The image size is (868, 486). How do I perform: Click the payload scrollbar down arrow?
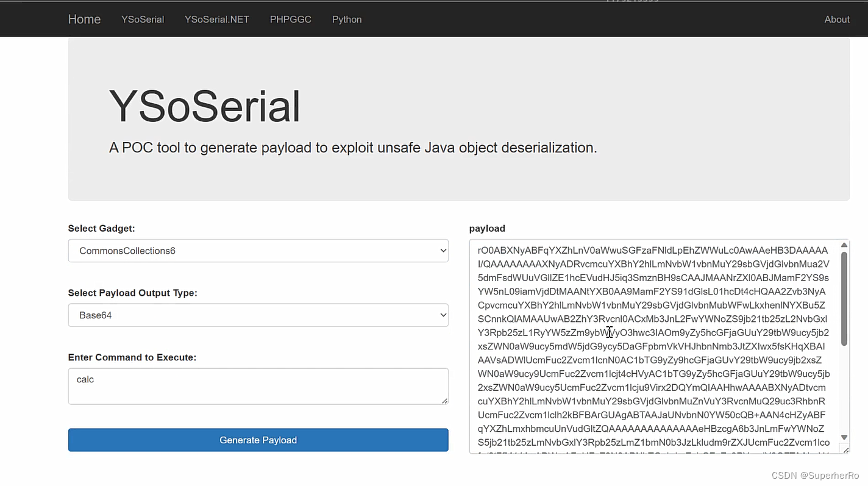click(x=844, y=437)
